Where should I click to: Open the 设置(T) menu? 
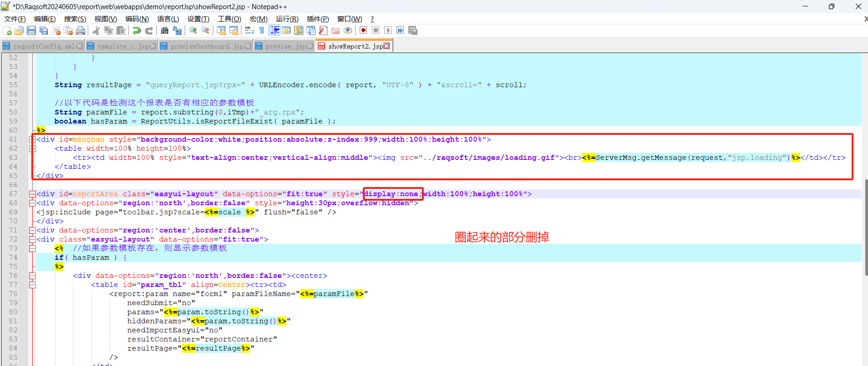(198, 19)
